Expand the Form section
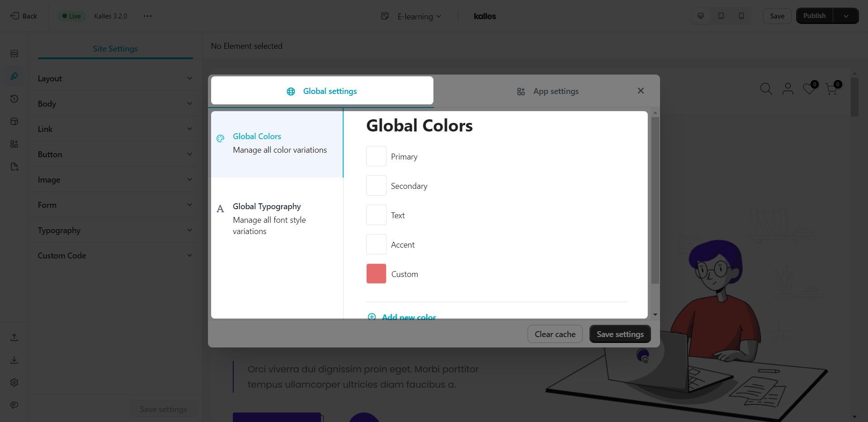Screen dimensions: 868x422 [x=115, y=205]
